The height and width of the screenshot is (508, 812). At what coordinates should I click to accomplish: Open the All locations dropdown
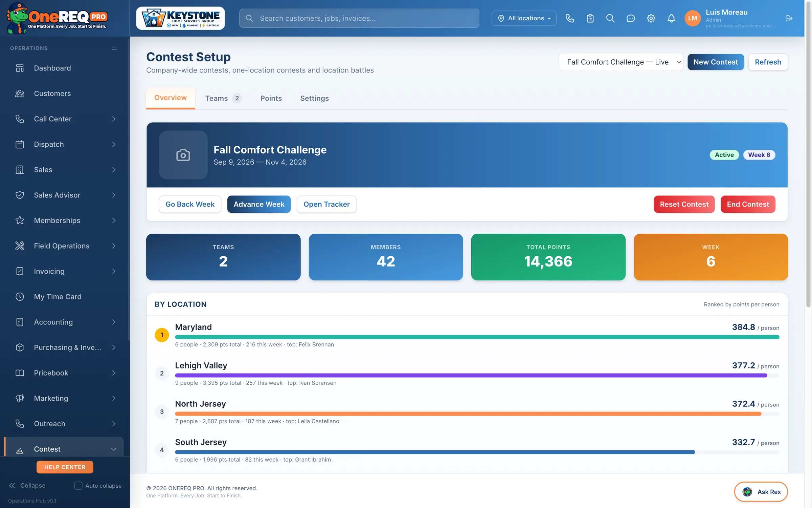(x=524, y=18)
